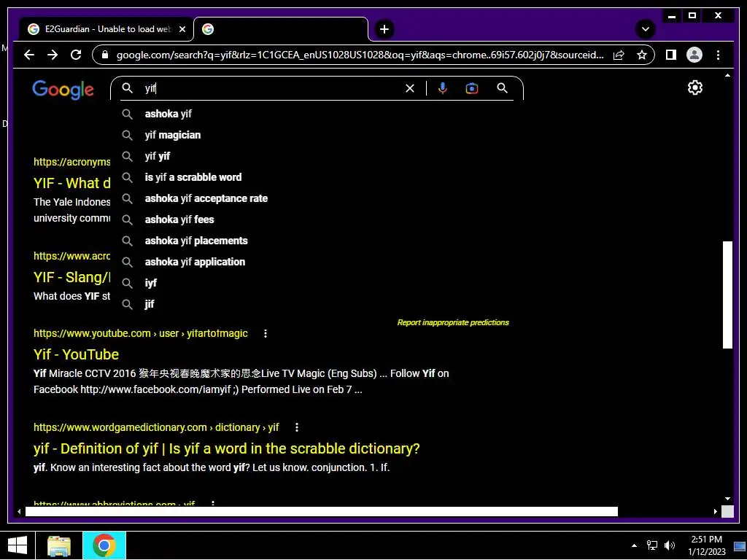
Task: Click the Chrome address bar URL
Action: pyautogui.click(x=360, y=55)
